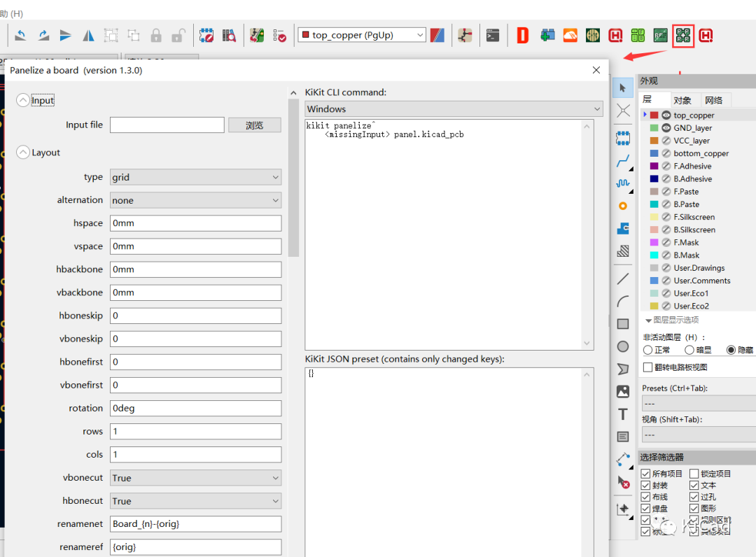
Task: Select the draw circle tool
Action: point(623,346)
